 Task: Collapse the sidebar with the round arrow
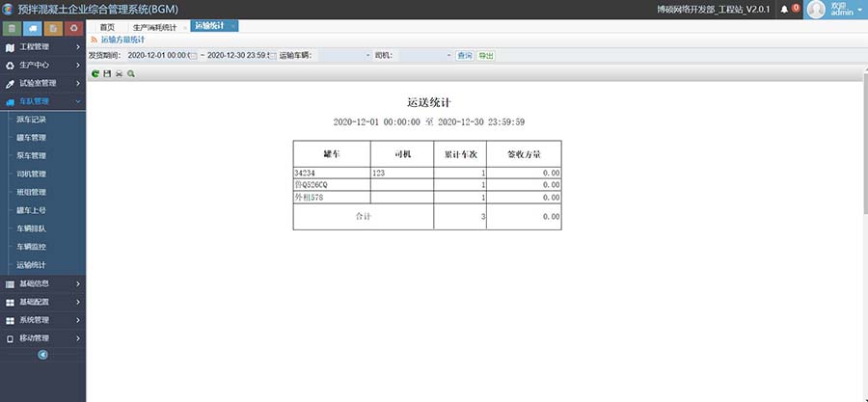(42, 355)
